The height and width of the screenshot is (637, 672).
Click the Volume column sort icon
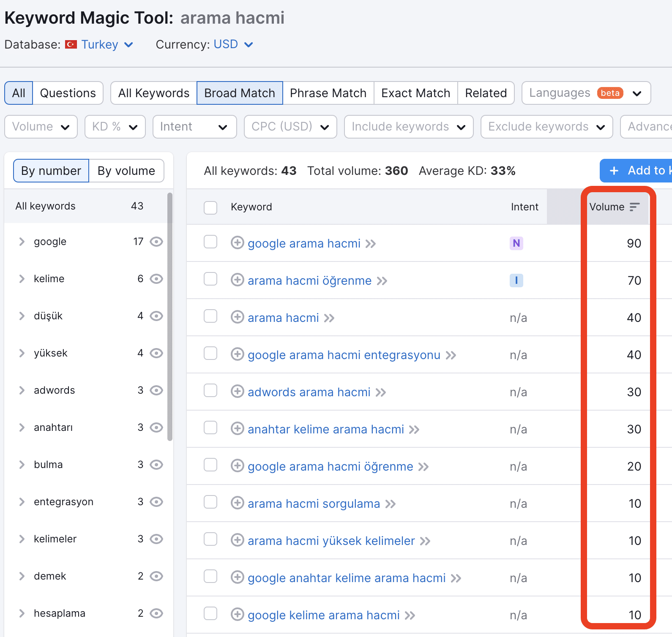tap(634, 207)
